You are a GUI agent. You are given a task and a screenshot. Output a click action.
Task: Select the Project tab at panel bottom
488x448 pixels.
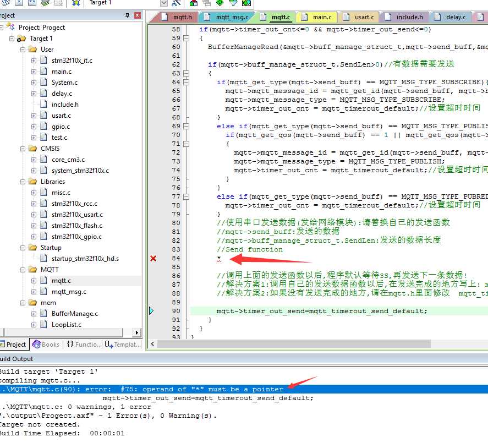(14, 345)
